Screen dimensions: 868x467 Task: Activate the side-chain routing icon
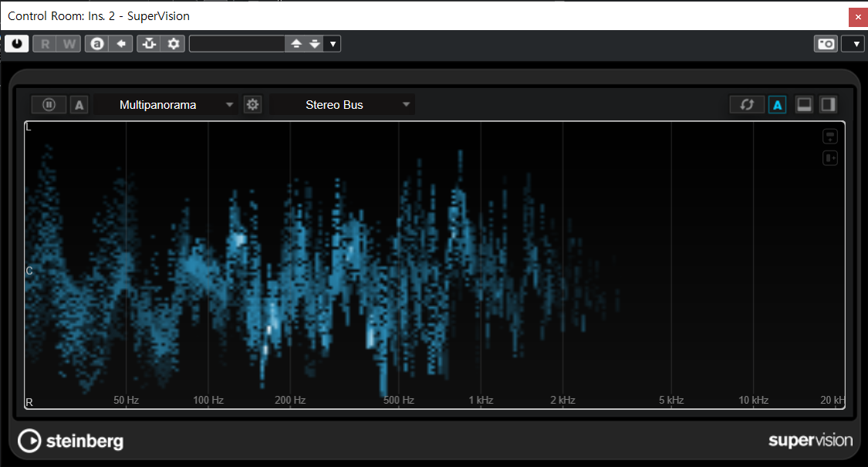(x=149, y=44)
